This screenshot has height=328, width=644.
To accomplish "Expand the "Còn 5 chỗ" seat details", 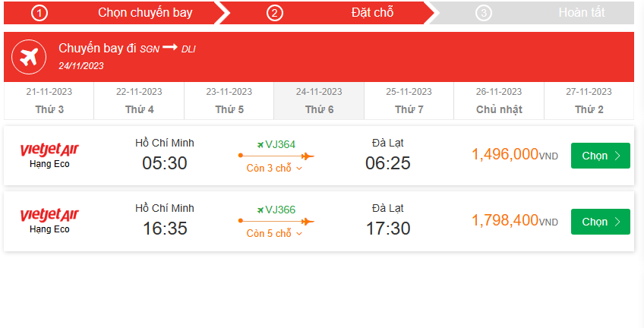I will click(274, 234).
